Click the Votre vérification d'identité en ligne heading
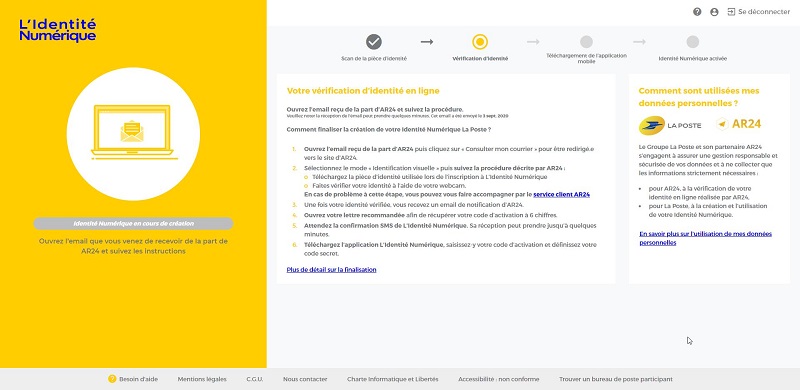The height and width of the screenshot is (390, 800). click(x=363, y=91)
